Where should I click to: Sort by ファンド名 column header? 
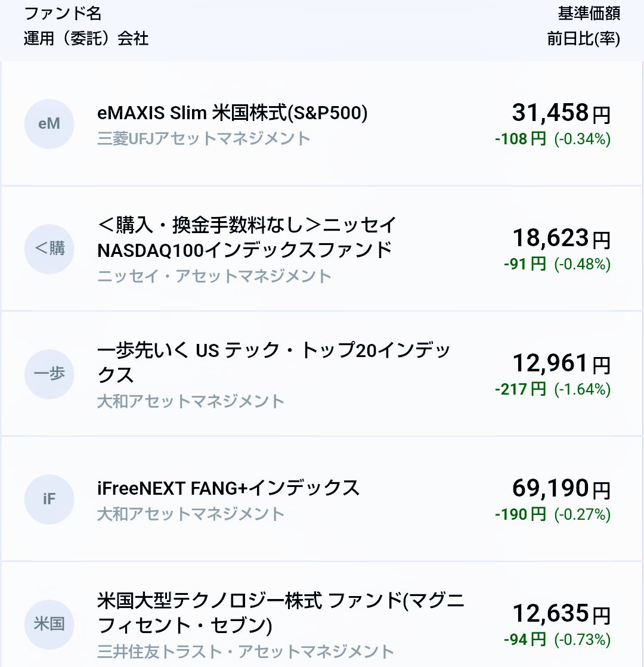click(x=63, y=13)
